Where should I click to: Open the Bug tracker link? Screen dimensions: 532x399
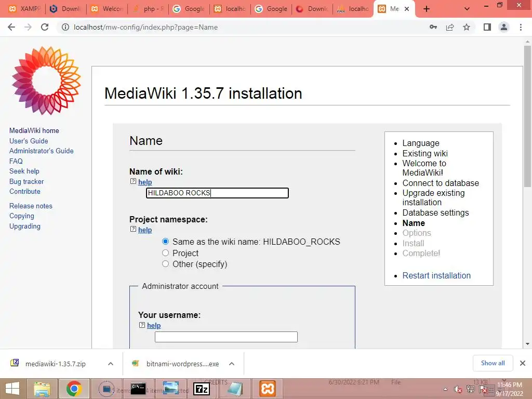click(x=26, y=181)
